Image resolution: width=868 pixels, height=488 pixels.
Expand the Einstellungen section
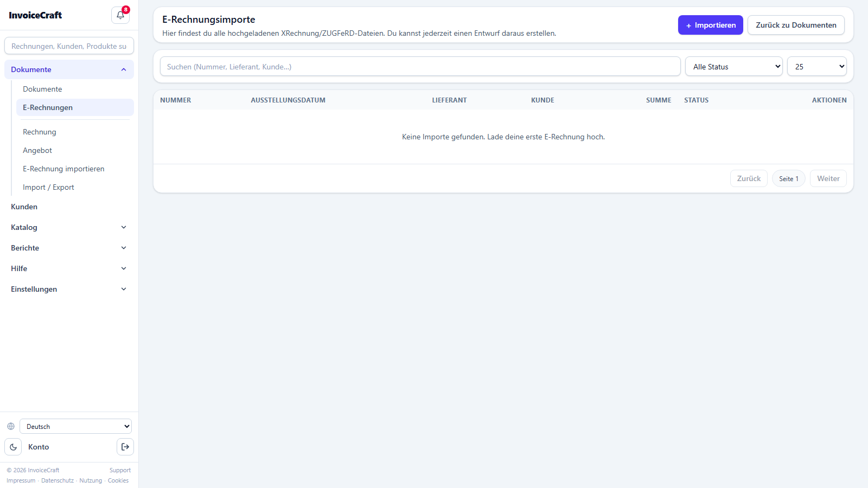(69, 289)
